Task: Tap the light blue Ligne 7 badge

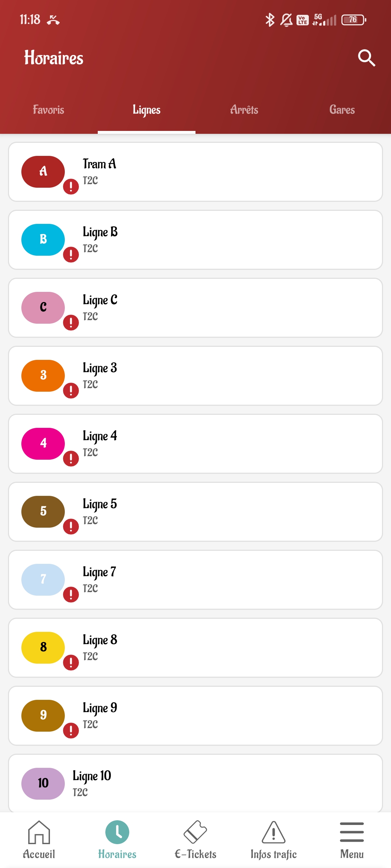Action: pyautogui.click(x=43, y=579)
